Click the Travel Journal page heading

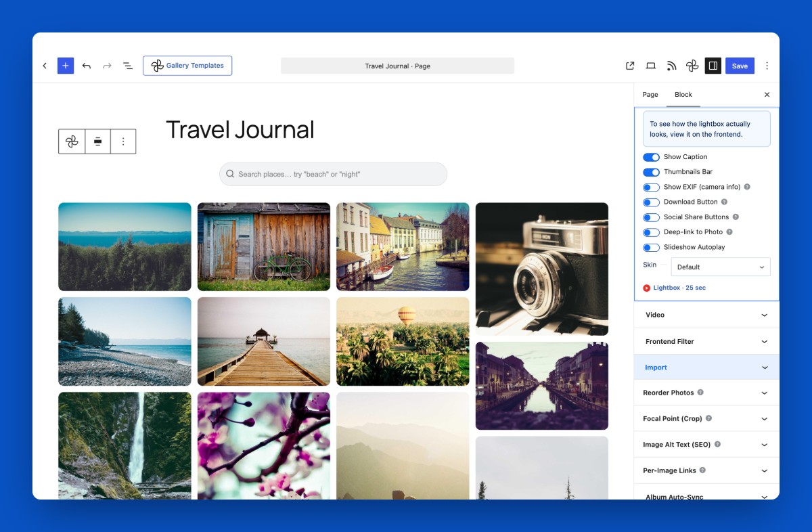(240, 129)
